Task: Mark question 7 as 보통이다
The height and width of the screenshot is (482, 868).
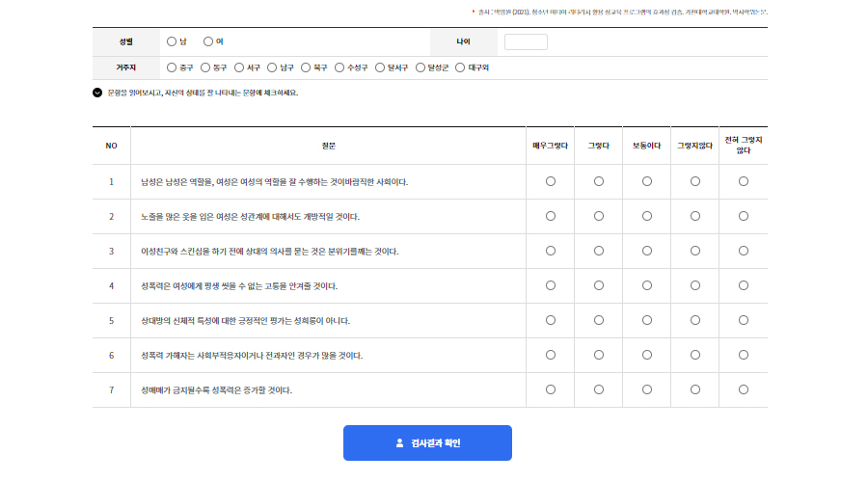Action: (646, 389)
